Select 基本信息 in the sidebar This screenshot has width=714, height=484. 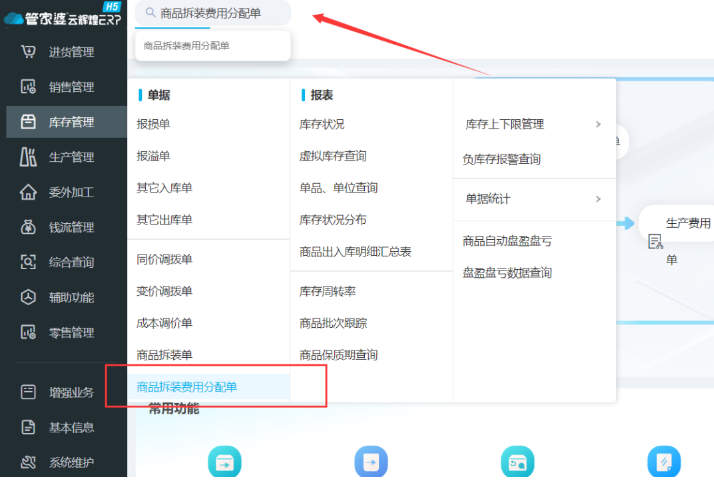coord(72,427)
